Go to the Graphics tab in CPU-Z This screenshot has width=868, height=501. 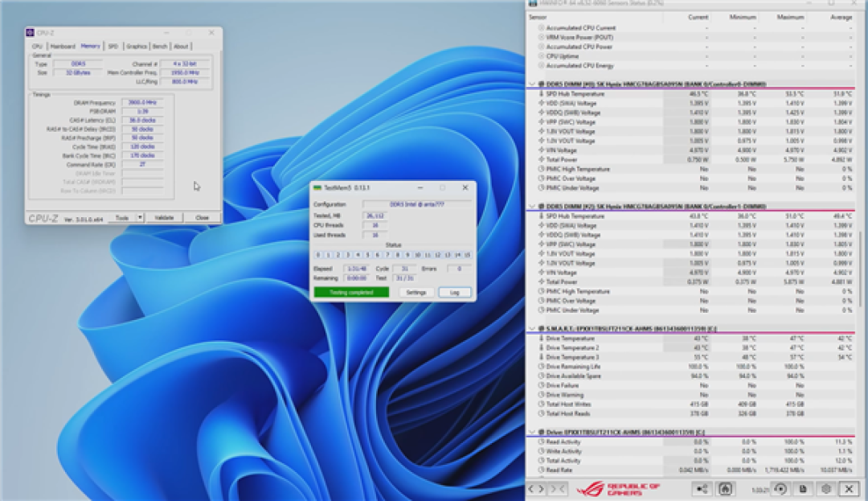[136, 47]
